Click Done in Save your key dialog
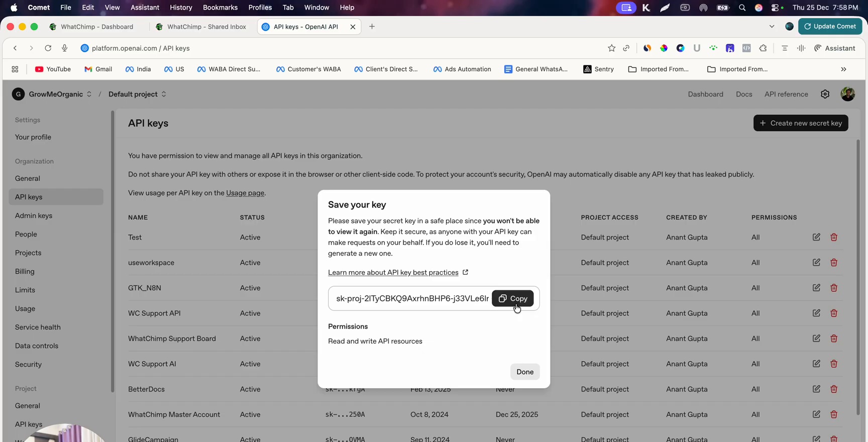Viewport: 868px width, 442px height. click(525, 372)
